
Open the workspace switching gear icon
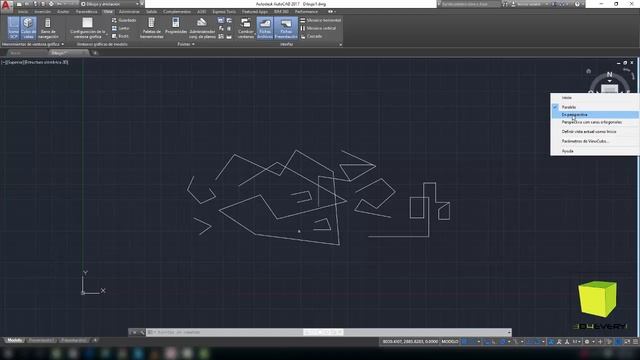click(x=587, y=342)
